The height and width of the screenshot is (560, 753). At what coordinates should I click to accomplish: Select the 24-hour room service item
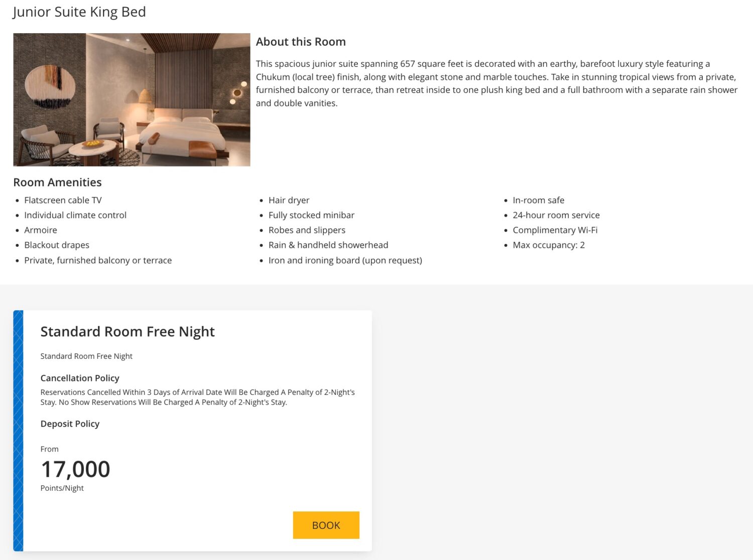pyautogui.click(x=556, y=215)
